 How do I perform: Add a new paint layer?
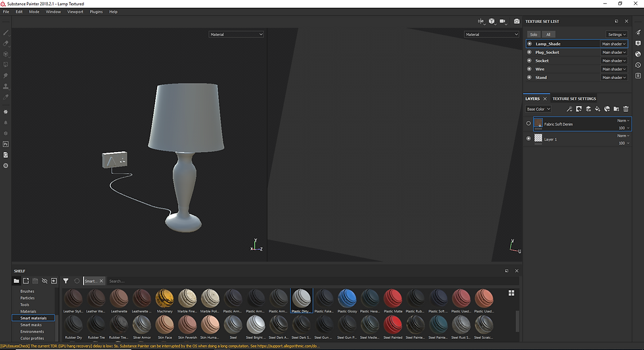point(588,109)
